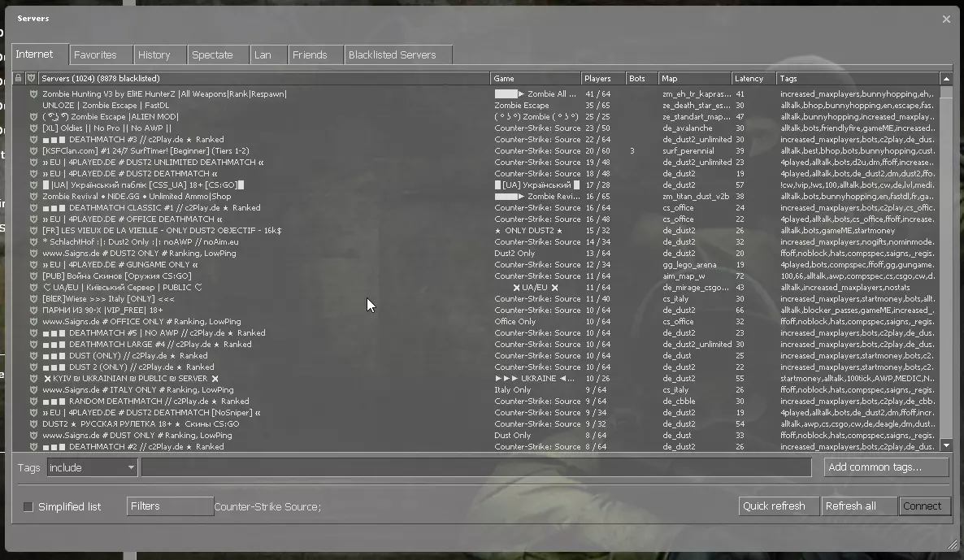
Task: Click the VAC shield column header icon
Action: tap(32, 78)
